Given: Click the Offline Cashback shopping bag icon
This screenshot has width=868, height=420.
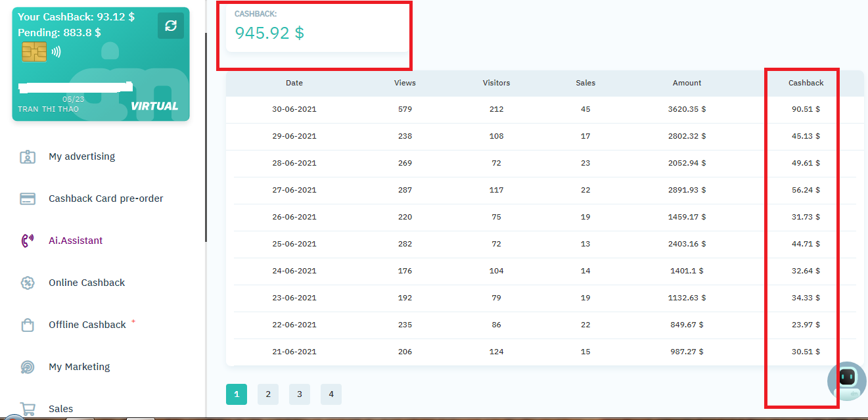Looking at the screenshot, I should point(28,325).
